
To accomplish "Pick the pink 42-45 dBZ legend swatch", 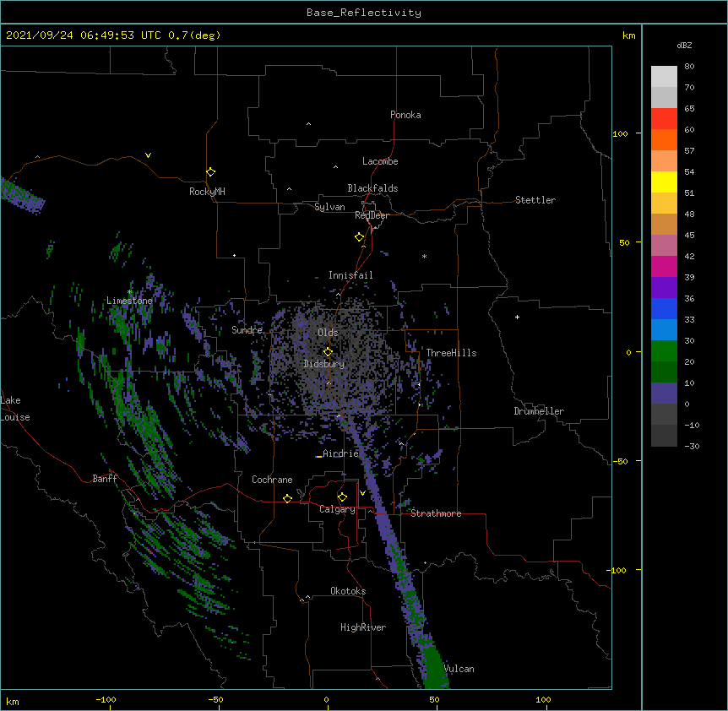I will tap(664, 246).
